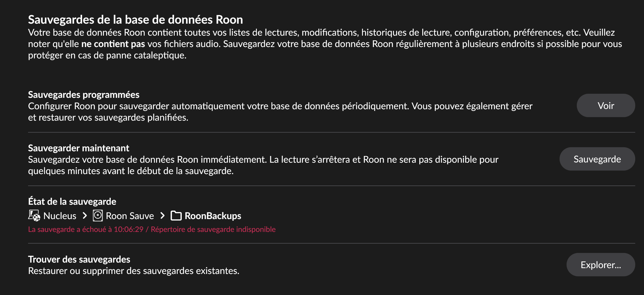Click the État de la sauvegarde heading
Image resolution: width=644 pixels, height=295 pixels.
(72, 202)
